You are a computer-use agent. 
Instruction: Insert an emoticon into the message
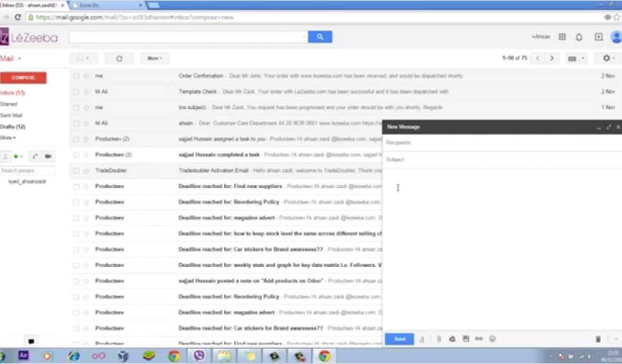click(492, 339)
